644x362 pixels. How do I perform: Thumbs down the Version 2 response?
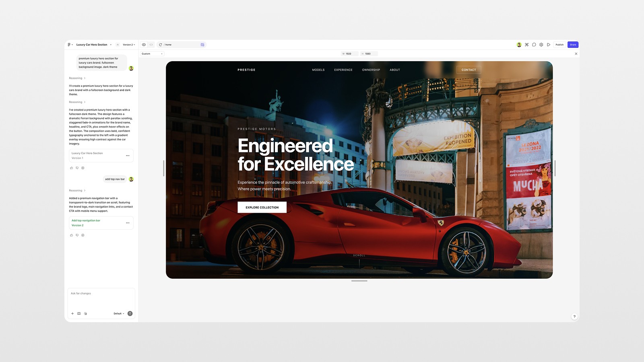[x=77, y=235]
